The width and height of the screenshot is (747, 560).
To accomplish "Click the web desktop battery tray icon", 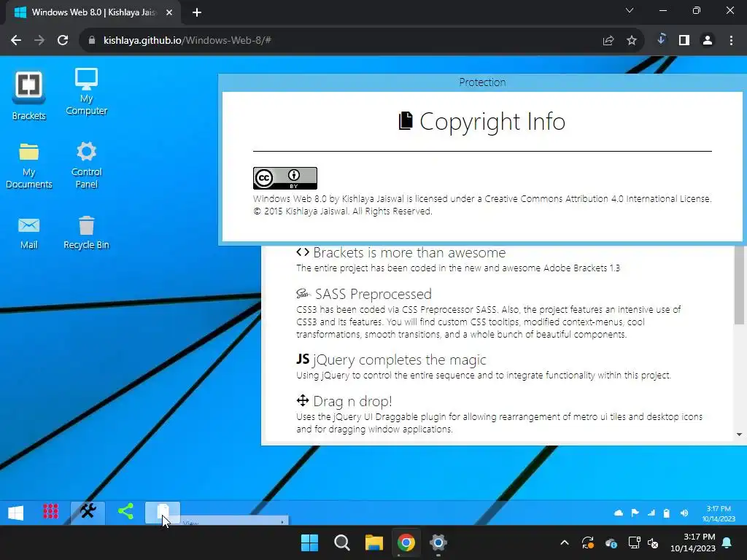I will click(x=667, y=513).
